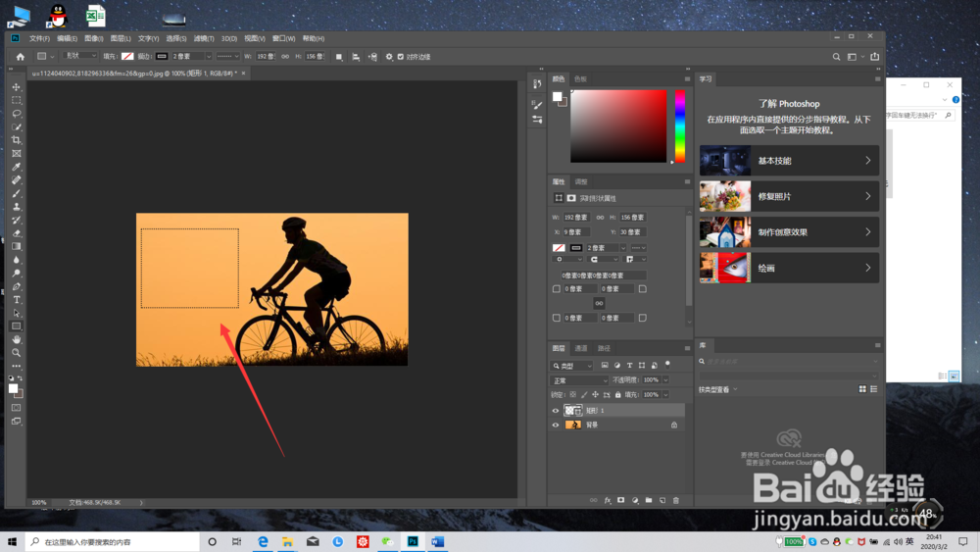The height and width of the screenshot is (552, 980).
Task: Select the Rectangle shape tool
Action: pyautogui.click(x=17, y=326)
